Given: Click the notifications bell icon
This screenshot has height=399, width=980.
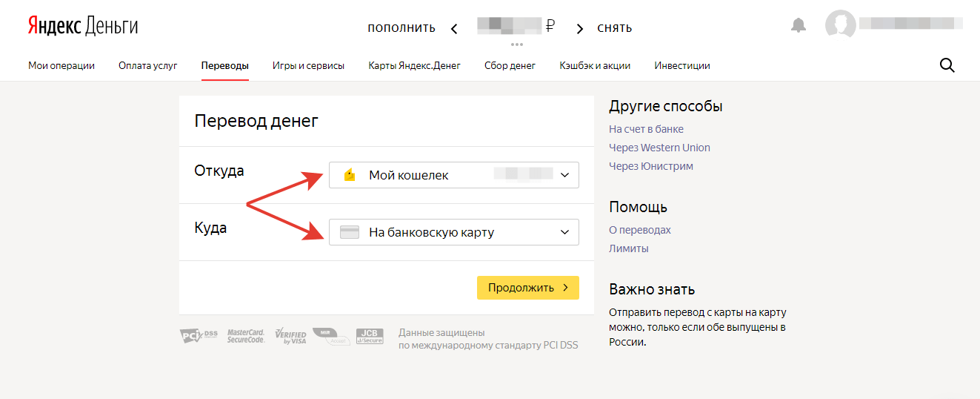Looking at the screenshot, I should coord(798,26).
